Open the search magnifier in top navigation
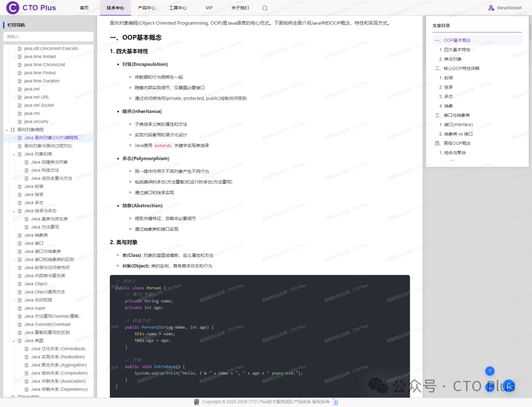This screenshot has height=407, width=532. (265, 8)
